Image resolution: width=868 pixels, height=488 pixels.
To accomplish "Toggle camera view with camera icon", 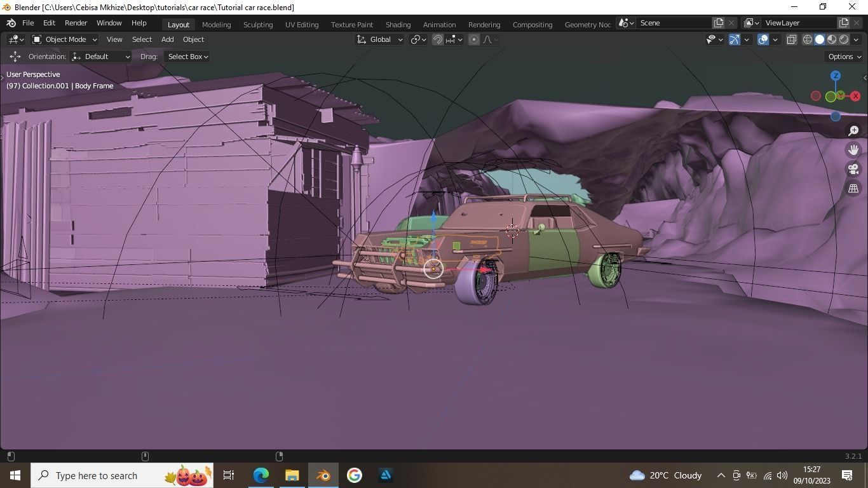I will [853, 169].
